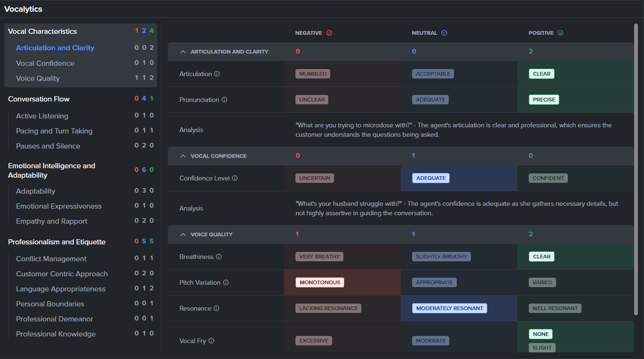Click the LACKING RESONANCE tag

tap(328, 308)
